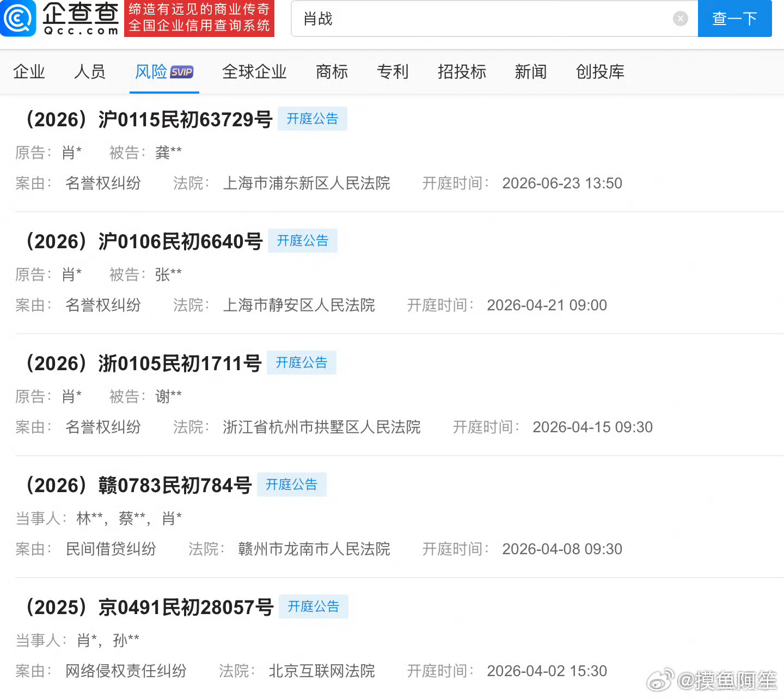
Task: Click defendant name 张**
Action: pos(168,275)
